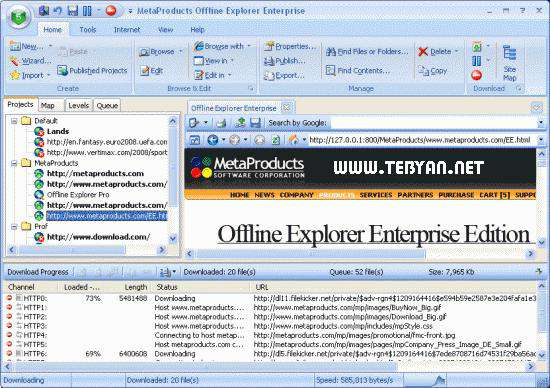Viewport: 550px width, 388px height.
Task: Open Properties of the project
Action: click(x=290, y=46)
